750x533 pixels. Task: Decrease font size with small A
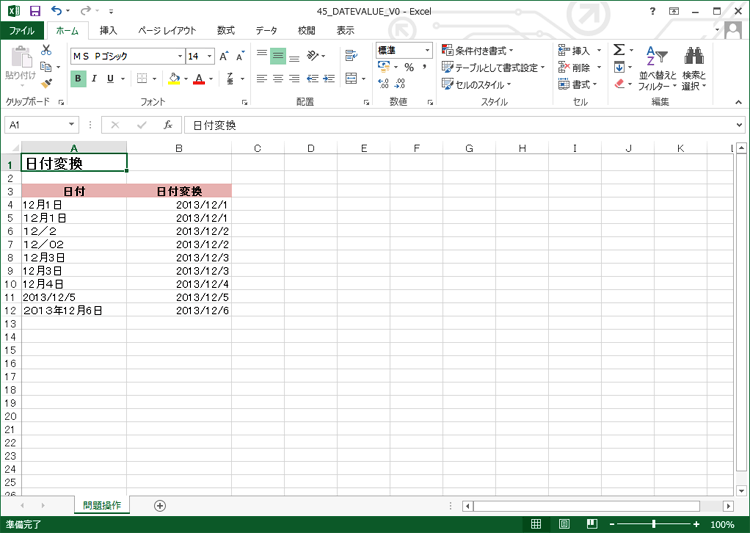pos(240,56)
